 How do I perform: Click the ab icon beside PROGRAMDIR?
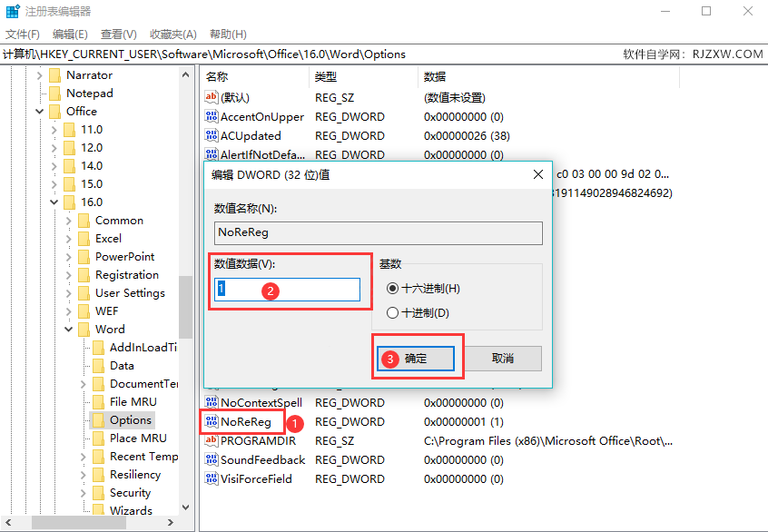(x=212, y=440)
